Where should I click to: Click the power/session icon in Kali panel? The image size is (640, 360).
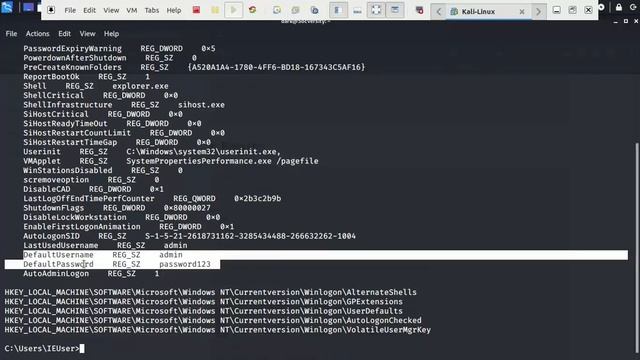pos(633,7)
